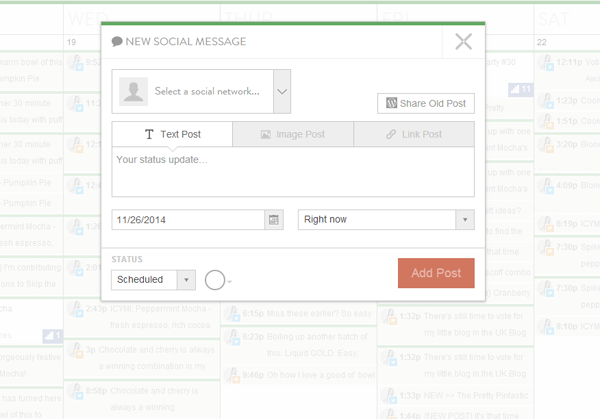The width and height of the screenshot is (600, 419).
Task: Click the avatar icon of the 2:43p post
Action: [76, 310]
